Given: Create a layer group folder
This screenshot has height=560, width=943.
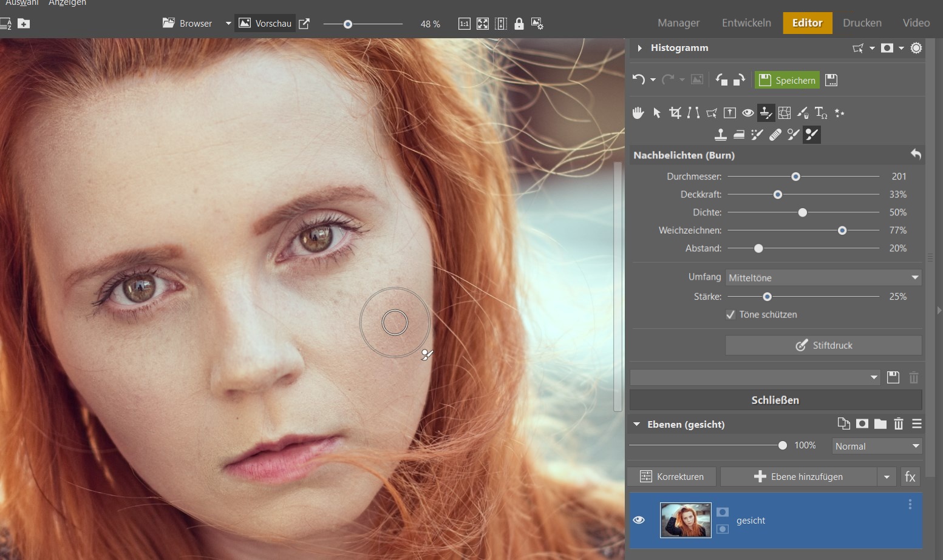Looking at the screenshot, I should point(880,424).
